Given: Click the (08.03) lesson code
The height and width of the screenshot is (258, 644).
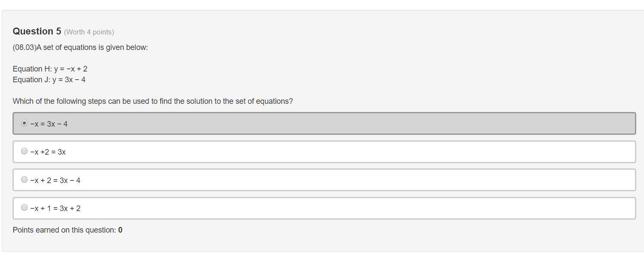Looking at the screenshot, I should (x=25, y=47).
